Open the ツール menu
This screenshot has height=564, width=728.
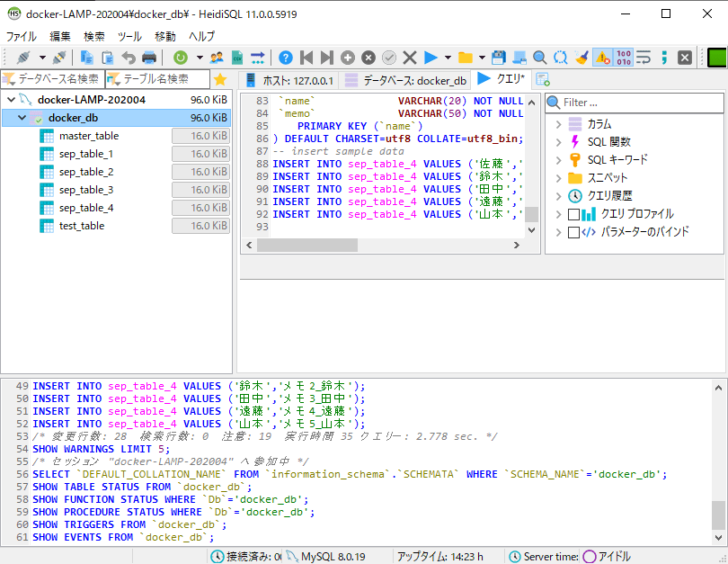(x=130, y=36)
